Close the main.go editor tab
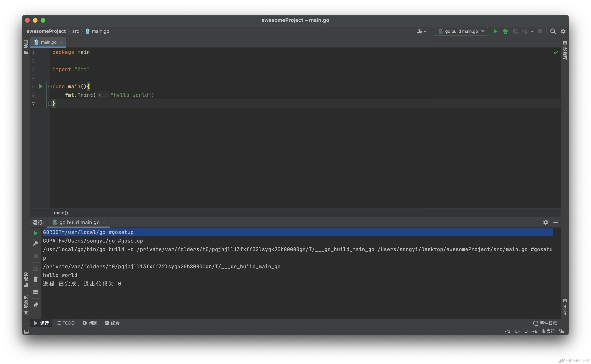The height and width of the screenshot is (364, 591). (x=61, y=42)
